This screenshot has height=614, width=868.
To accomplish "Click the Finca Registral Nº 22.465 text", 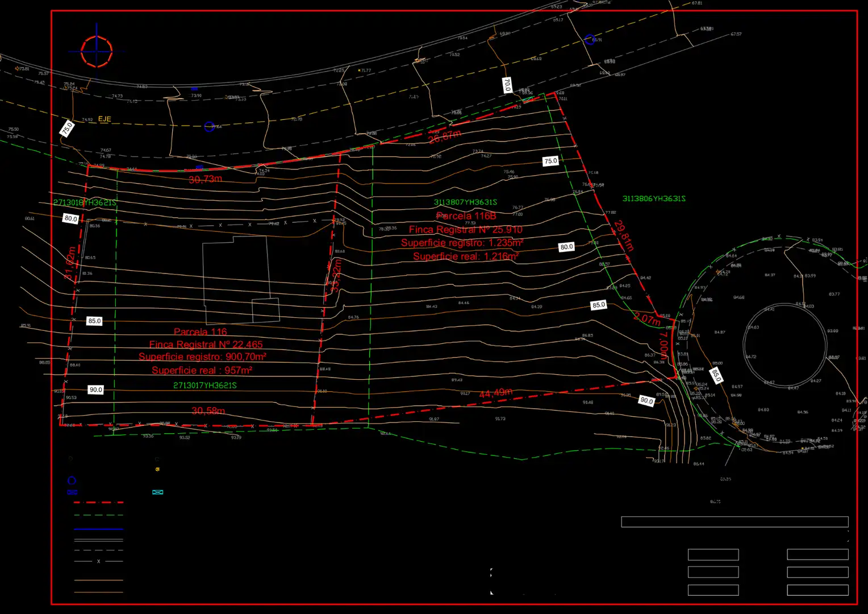I will coord(206,345).
